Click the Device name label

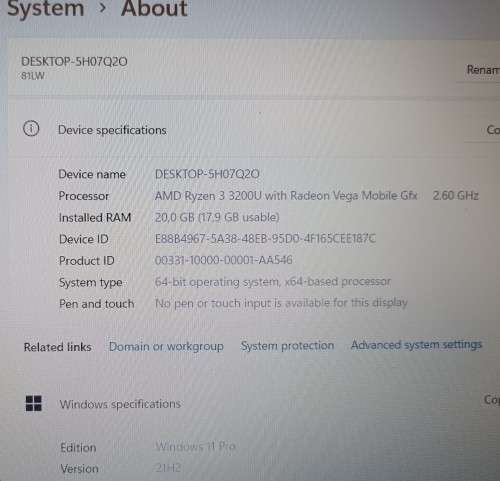[x=92, y=174]
